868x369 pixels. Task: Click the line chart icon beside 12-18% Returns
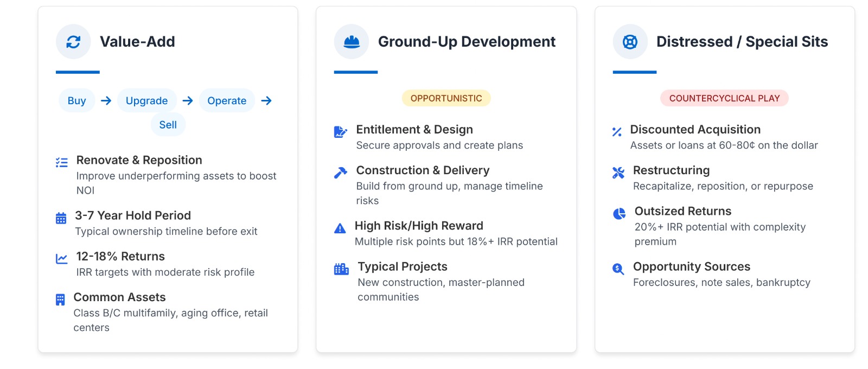(x=62, y=259)
